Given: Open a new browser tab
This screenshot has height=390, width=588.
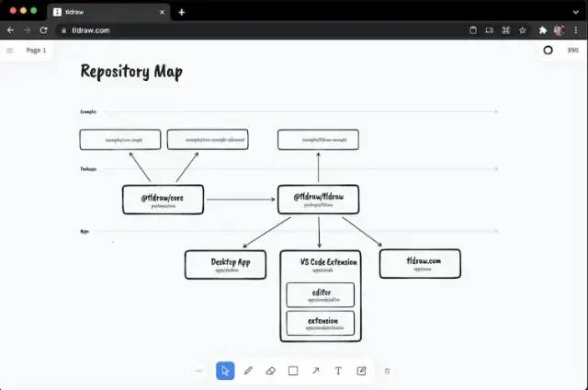Looking at the screenshot, I should (x=182, y=12).
